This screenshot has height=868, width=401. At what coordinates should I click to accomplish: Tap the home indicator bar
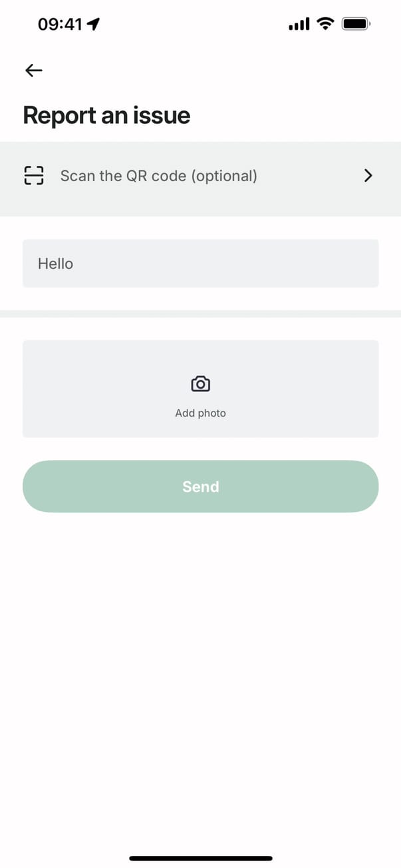pos(200,858)
